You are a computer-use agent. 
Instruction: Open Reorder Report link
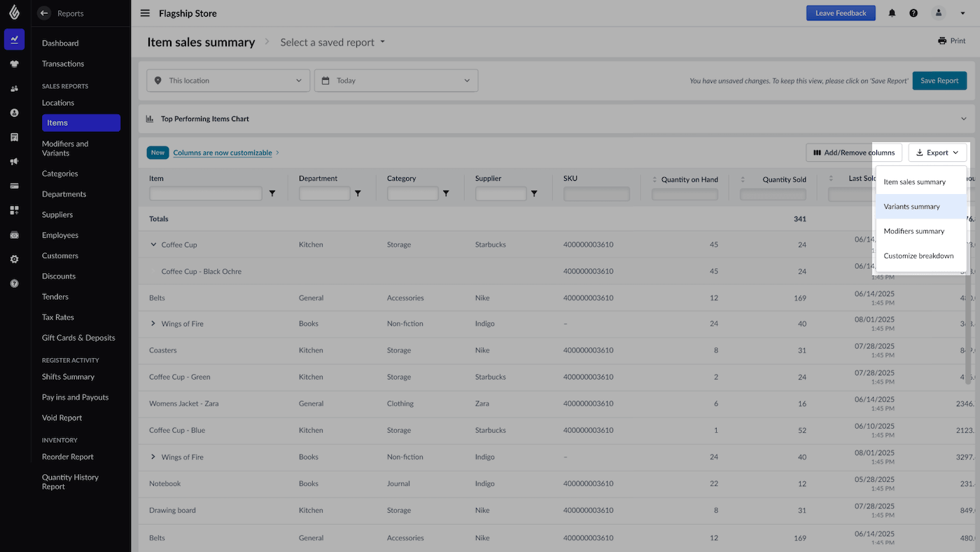click(68, 457)
